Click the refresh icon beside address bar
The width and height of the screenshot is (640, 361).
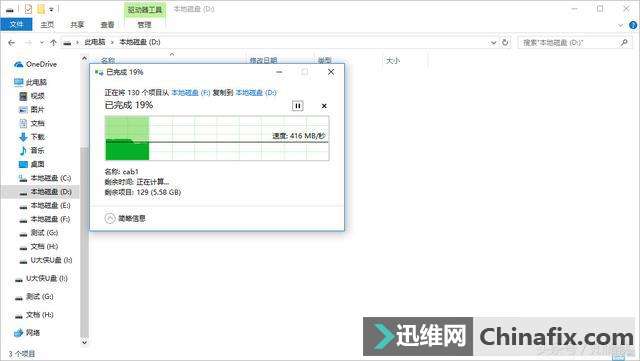[505, 42]
